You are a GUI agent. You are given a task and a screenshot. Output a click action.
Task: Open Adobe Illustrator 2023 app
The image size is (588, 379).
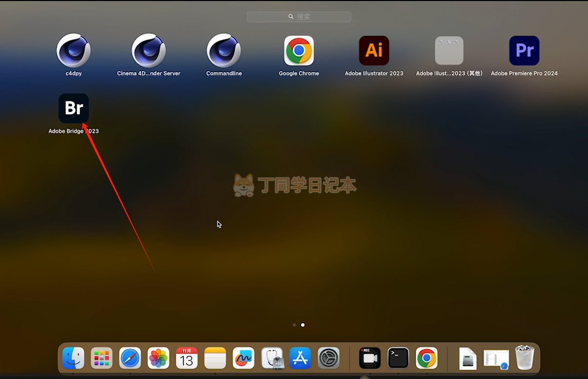pos(374,51)
